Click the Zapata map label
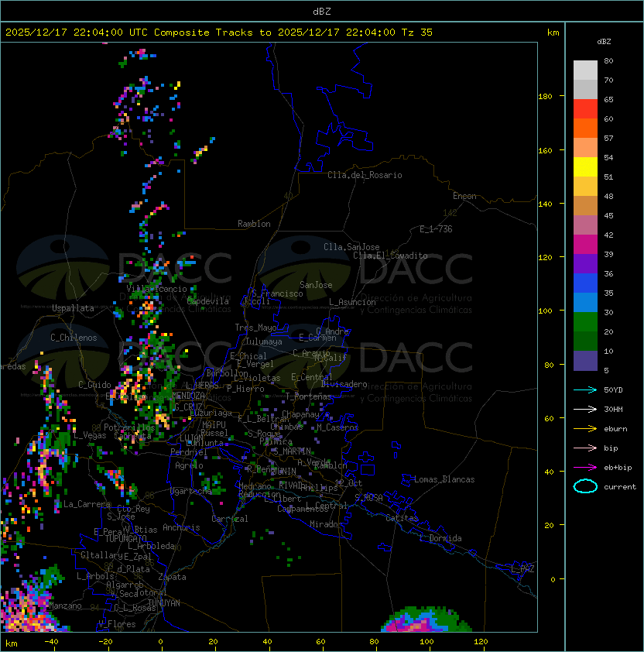This screenshot has width=644, height=652. pyautogui.click(x=172, y=577)
